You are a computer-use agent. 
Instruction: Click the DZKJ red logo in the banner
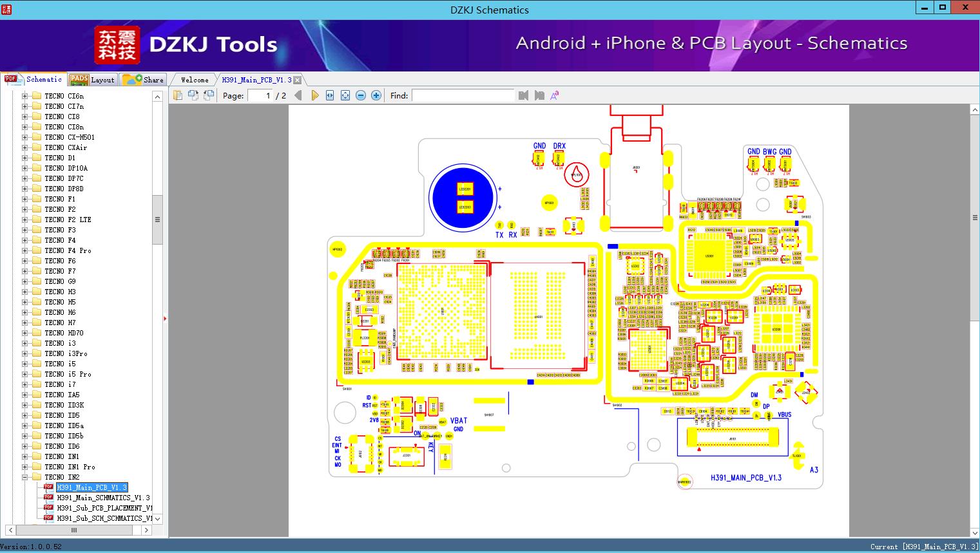117,45
